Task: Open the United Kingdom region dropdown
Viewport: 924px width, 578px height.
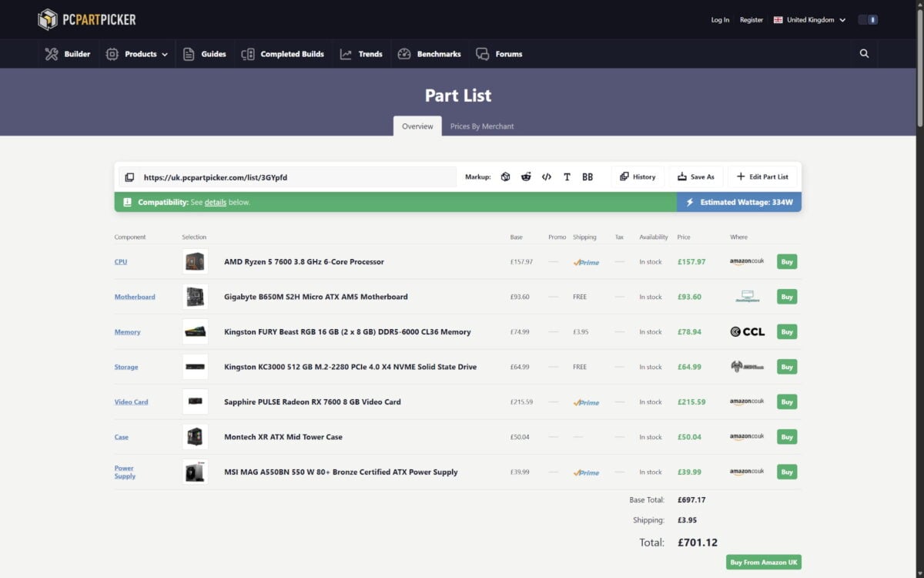Action: [809, 20]
